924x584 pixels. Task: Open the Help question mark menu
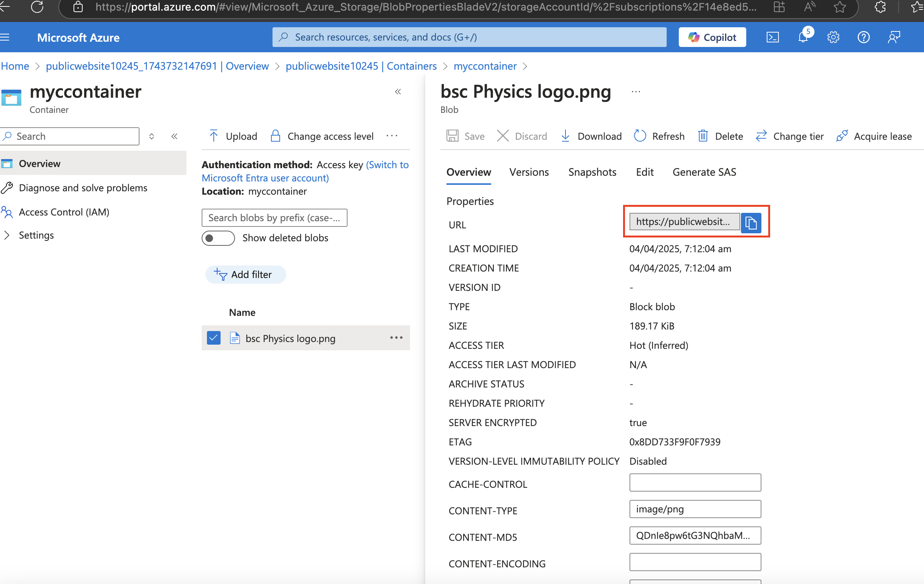(x=863, y=37)
